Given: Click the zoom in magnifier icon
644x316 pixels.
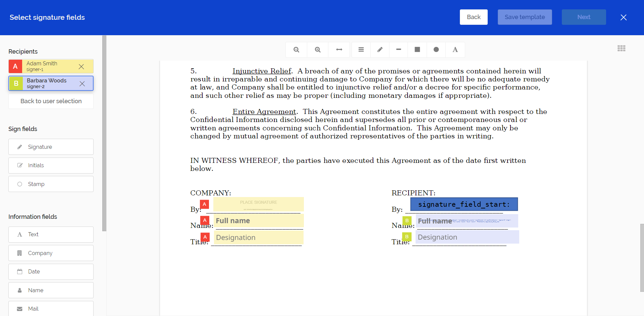Looking at the screenshot, I should pos(318,50).
